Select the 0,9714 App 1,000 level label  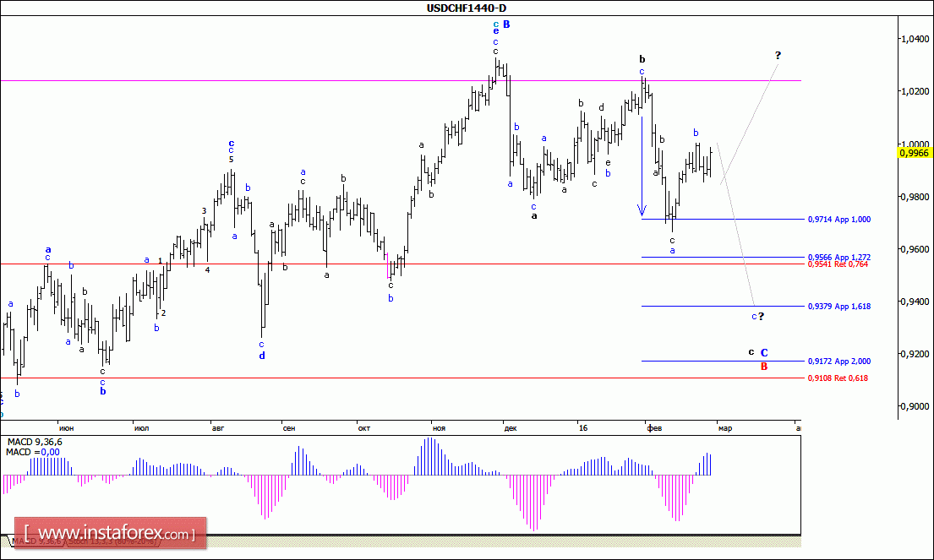pyautogui.click(x=838, y=220)
